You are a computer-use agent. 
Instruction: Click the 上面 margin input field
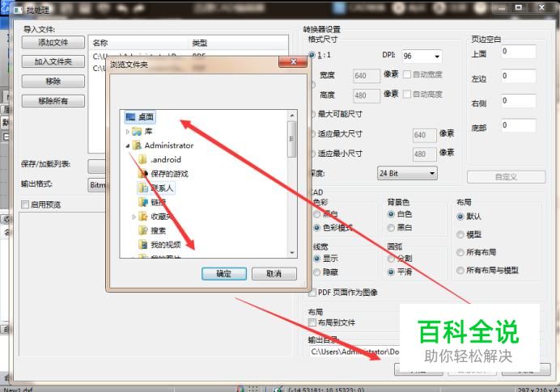point(519,52)
